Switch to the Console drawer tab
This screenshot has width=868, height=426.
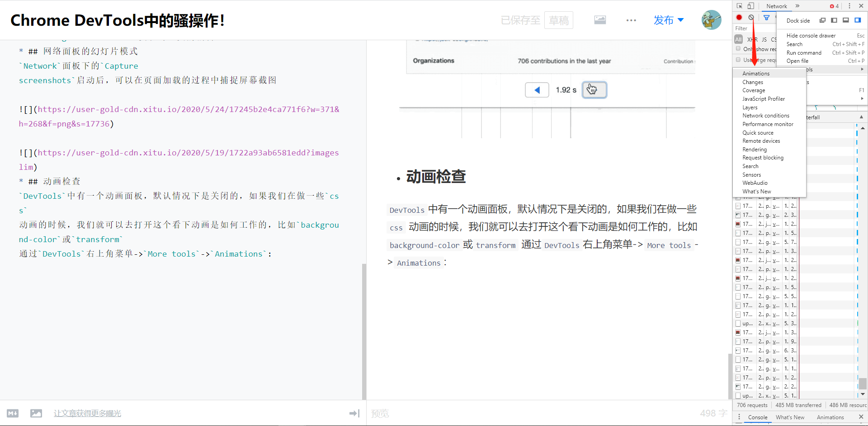point(758,417)
